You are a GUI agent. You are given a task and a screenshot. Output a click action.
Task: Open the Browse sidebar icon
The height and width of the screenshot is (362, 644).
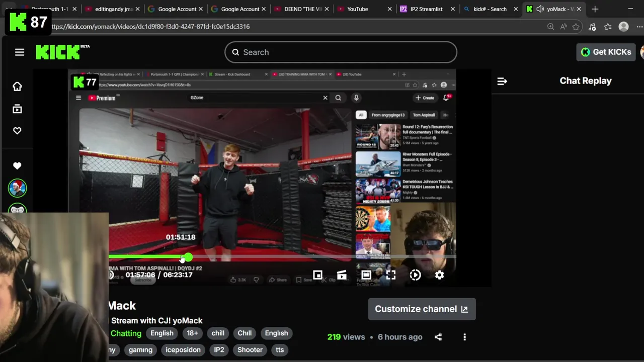[x=17, y=109]
